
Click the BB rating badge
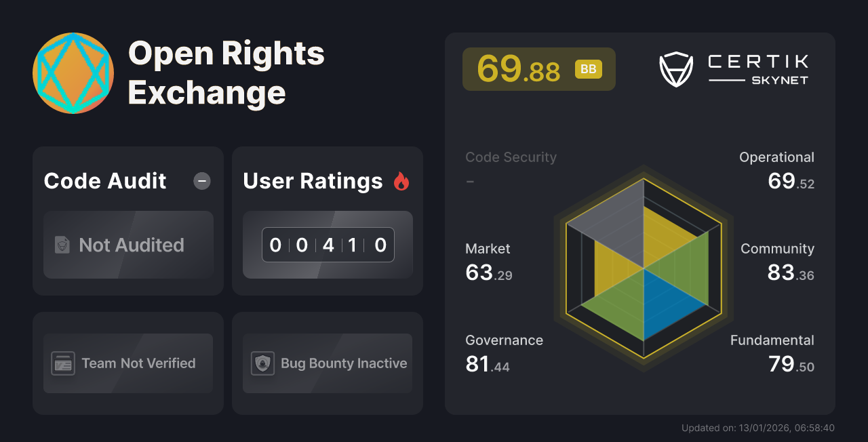pyautogui.click(x=589, y=68)
